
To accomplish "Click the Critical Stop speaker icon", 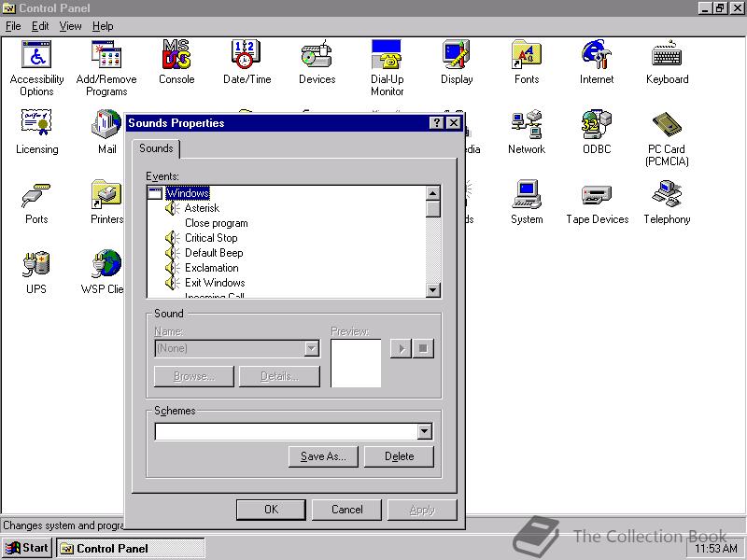I will pos(172,238).
